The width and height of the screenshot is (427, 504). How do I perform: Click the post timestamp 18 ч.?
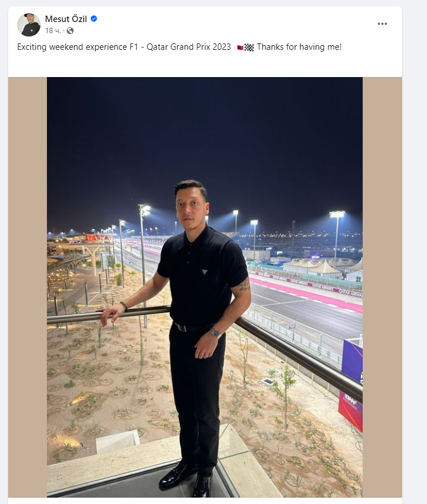coord(53,31)
